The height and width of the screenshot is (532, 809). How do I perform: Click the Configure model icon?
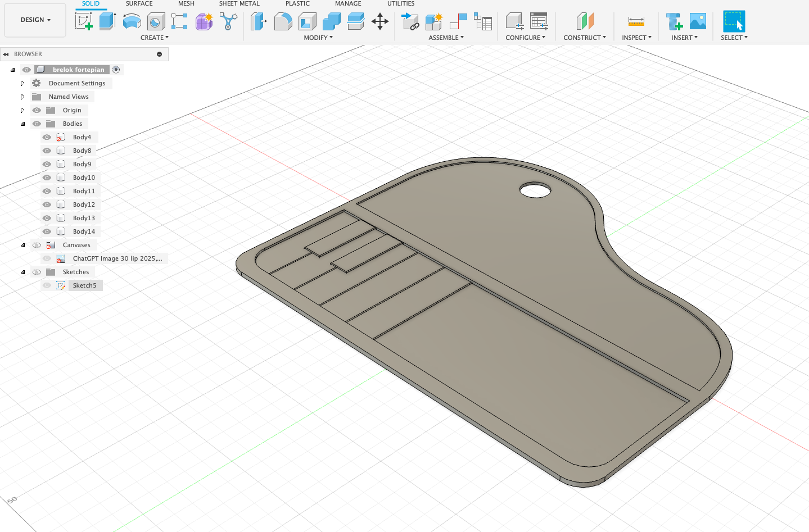[514, 21]
